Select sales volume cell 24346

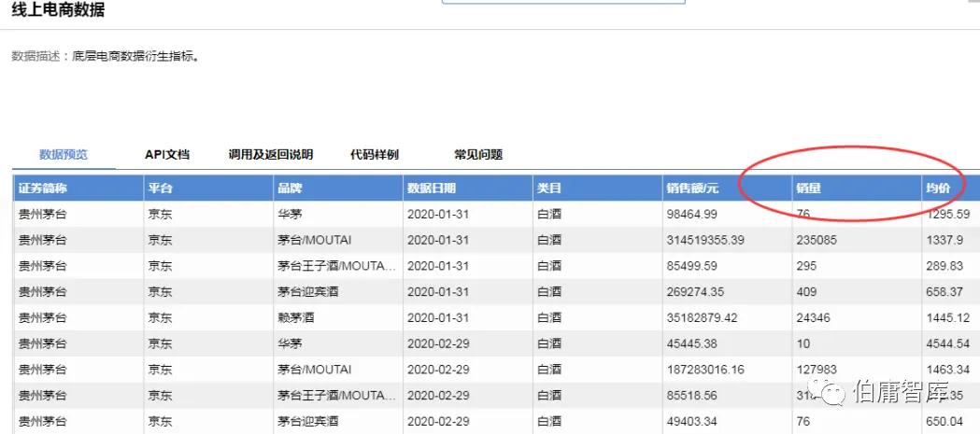point(813,318)
